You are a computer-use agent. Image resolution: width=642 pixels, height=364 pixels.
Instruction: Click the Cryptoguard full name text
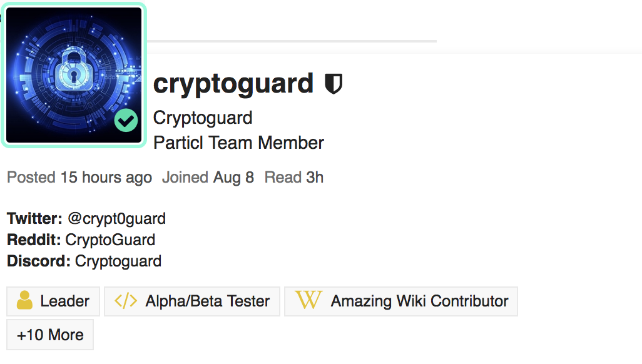point(203,118)
